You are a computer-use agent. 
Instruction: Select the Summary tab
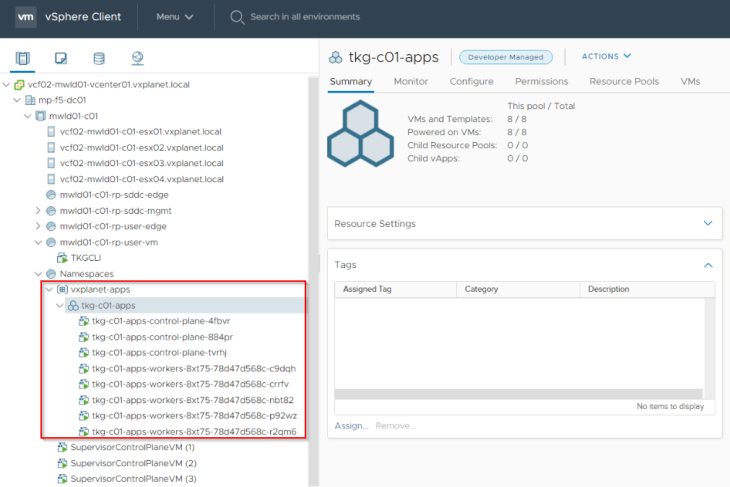(x=351, y=81)
